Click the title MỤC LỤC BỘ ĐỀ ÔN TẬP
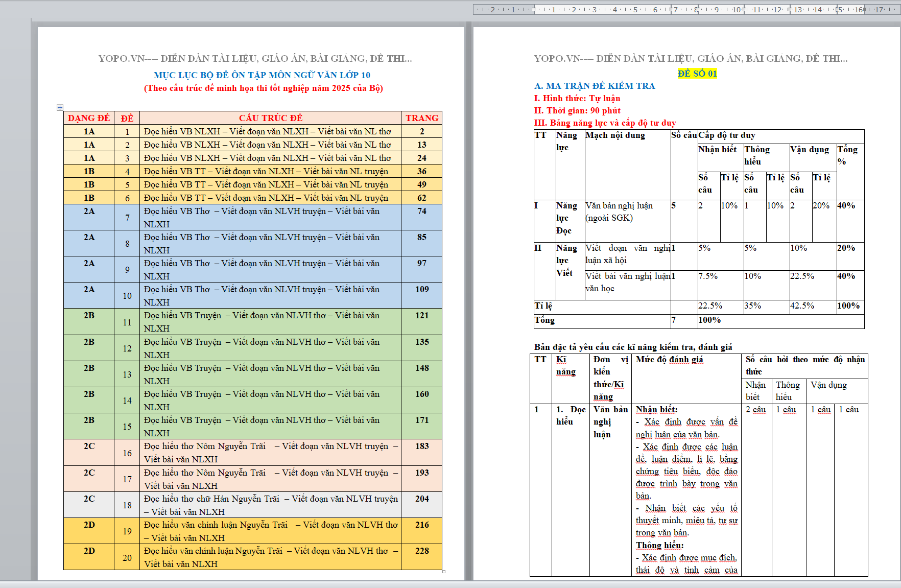The image size is (901, 588). click(262, 75)
